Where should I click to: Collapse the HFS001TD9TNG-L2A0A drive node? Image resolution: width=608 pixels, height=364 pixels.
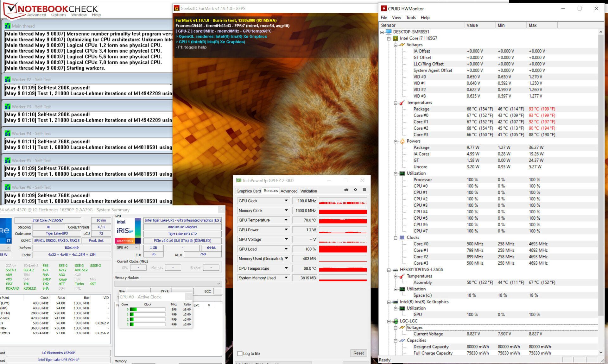point(389,270)
